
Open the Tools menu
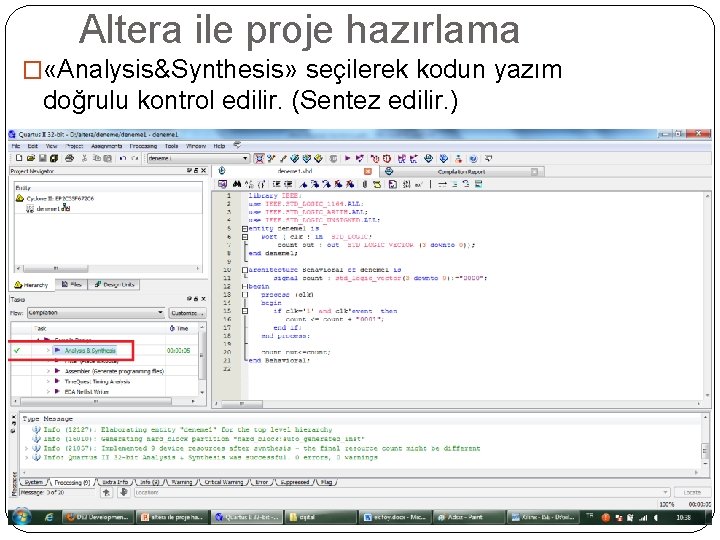click(x=171, y=146)
